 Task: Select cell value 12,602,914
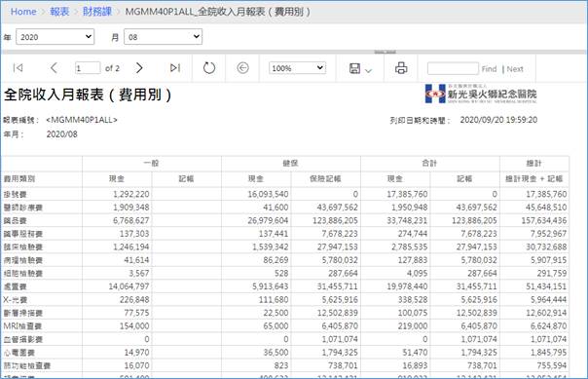tap(546, 313)
